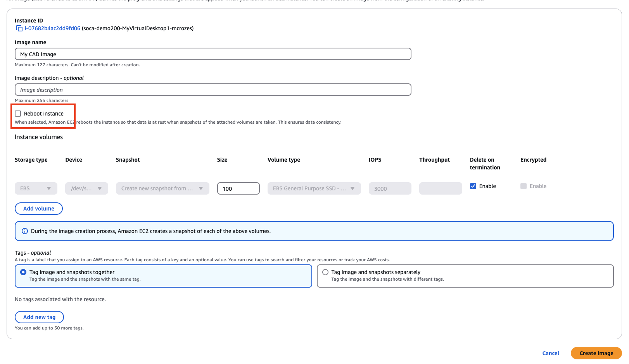Select Tag image and snapshots together
This screenshot has height=364, width=629.
coord(23,272)
